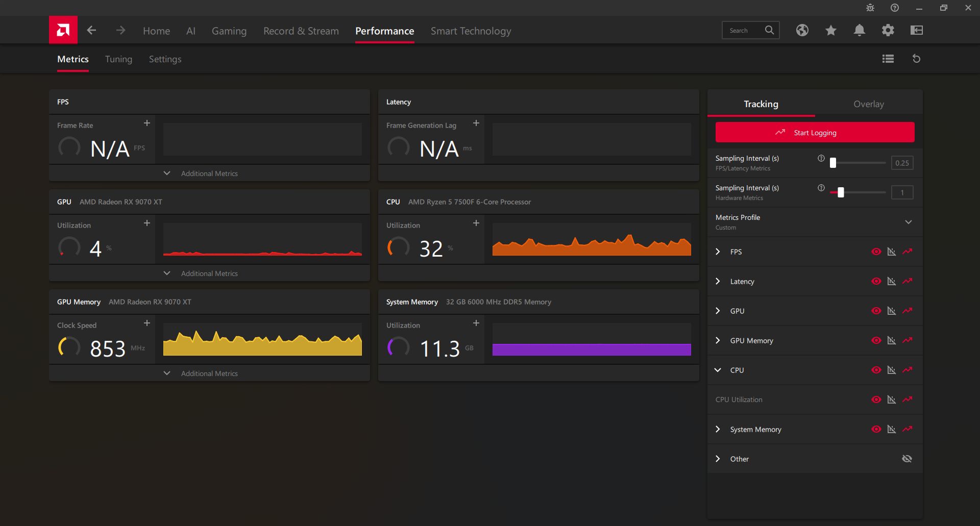Switch to the Tuning subtab
The image size is (980, 526).
[118, 59]
